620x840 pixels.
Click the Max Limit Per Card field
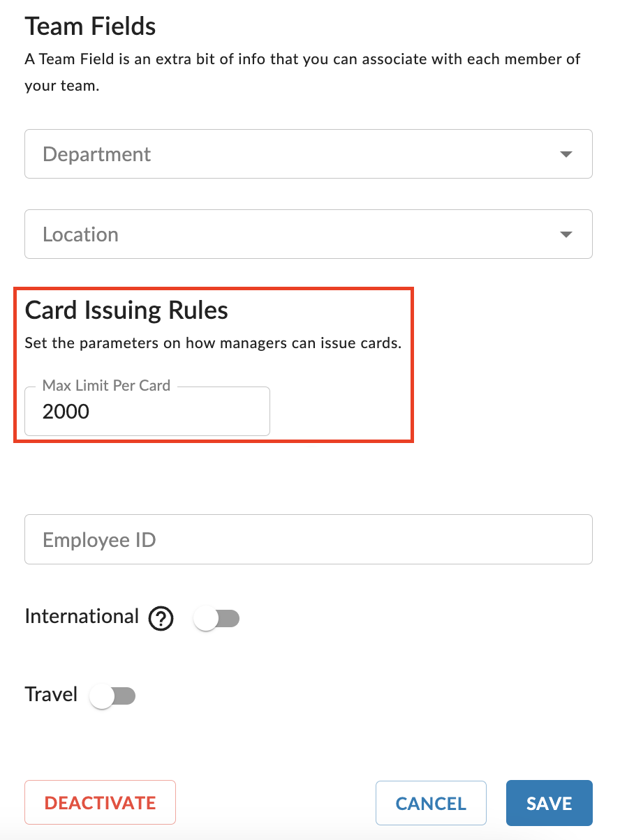(x=147, y=411)
